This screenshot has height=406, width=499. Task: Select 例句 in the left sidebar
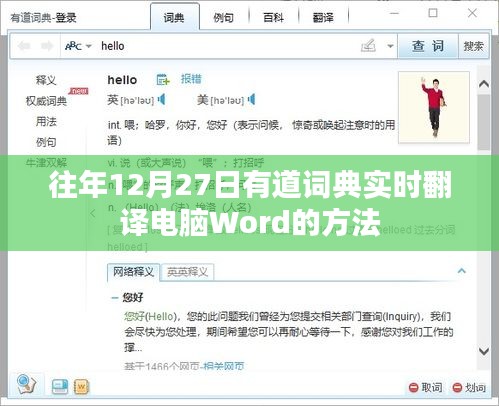(x=46, y=142)
